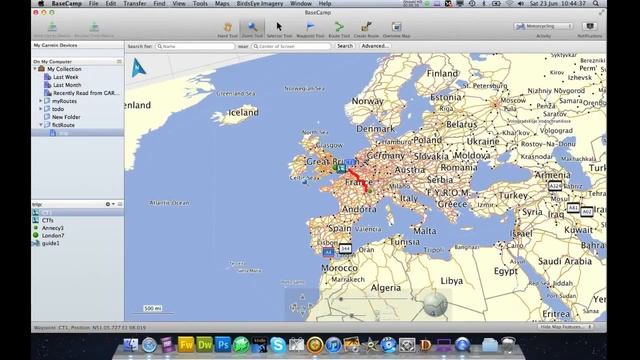The height and width of the screenshot is (360, 640).
Task: Click the A324 road shield on map
Action: (x=555, y=186)
